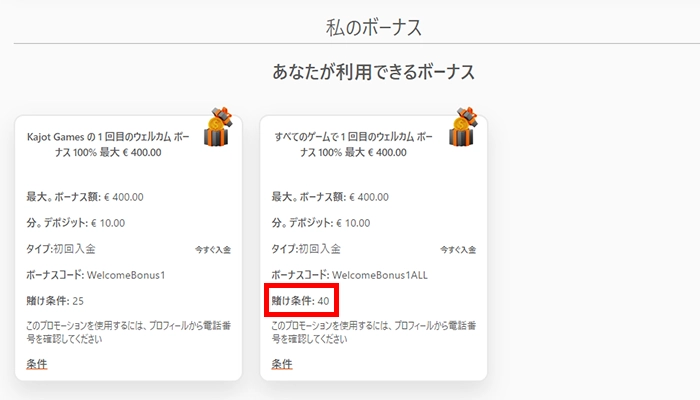Screen dimensions: 700x400
Task: Open 条件 link for WelcomeBonus1ALL
Action: [282, 363]
